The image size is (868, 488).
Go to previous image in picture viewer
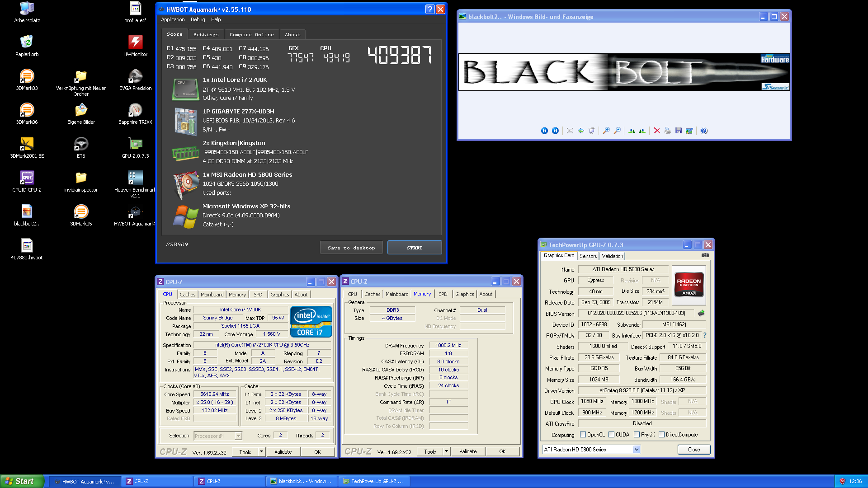[544, 131]
